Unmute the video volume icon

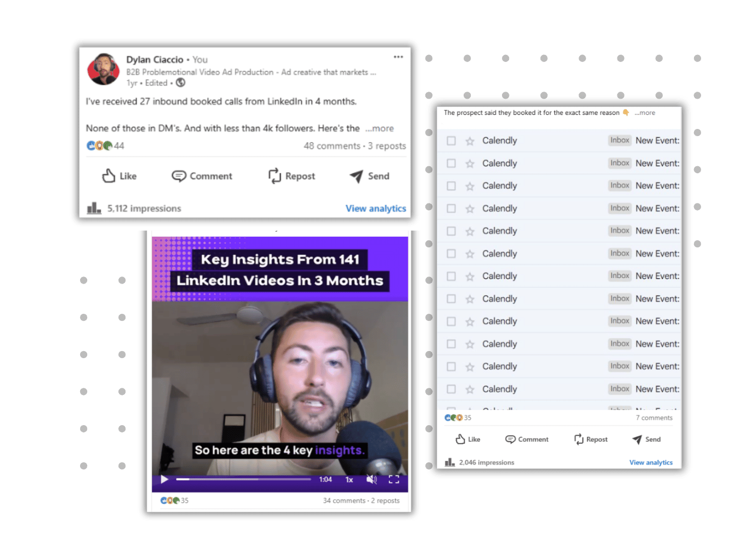(x=371, y=480)
